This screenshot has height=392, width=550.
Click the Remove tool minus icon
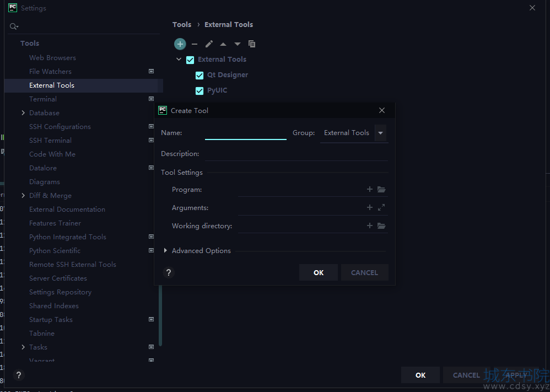pos(195,44)
